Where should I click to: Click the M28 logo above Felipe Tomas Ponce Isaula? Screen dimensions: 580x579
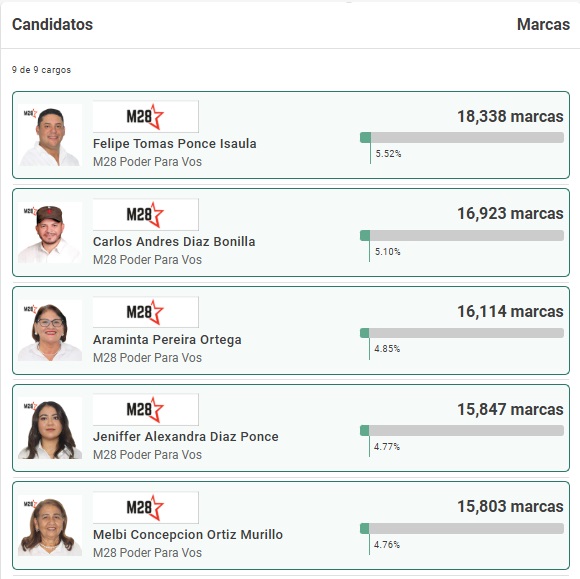(145, 116)
